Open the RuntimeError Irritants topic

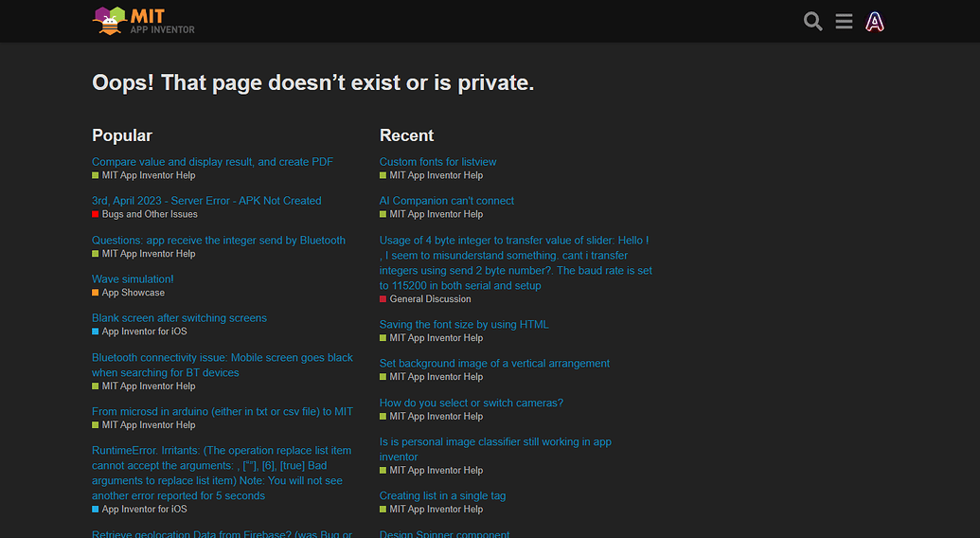pos(222,451)
